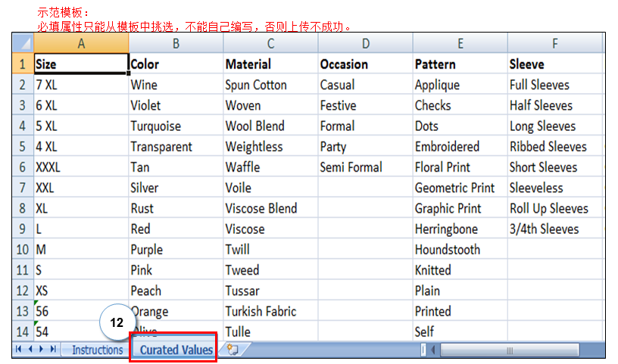The width and height of the screenshot is (618, 364).
Task: Click the Roll Up Sleeves cell
Action: pyautogui.click(x=555, y=208)
